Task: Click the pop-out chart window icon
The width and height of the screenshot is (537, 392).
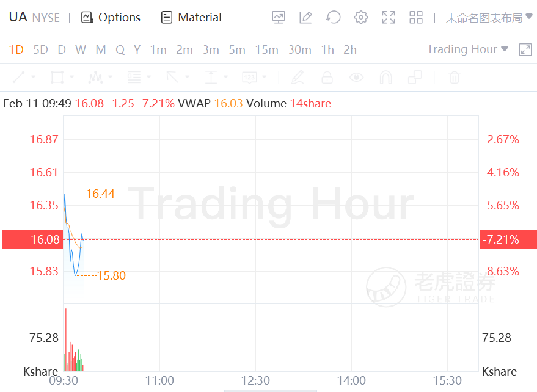Action: point(525,49)
